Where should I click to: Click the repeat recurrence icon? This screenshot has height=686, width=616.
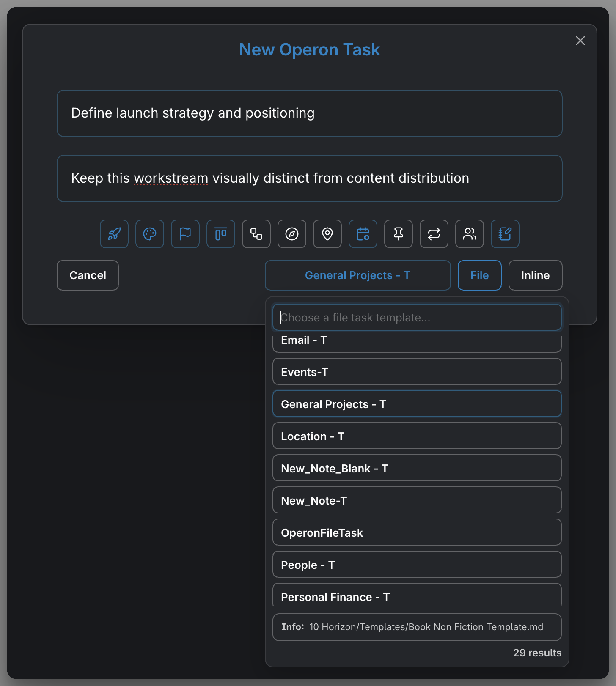(x=434, y=234)
